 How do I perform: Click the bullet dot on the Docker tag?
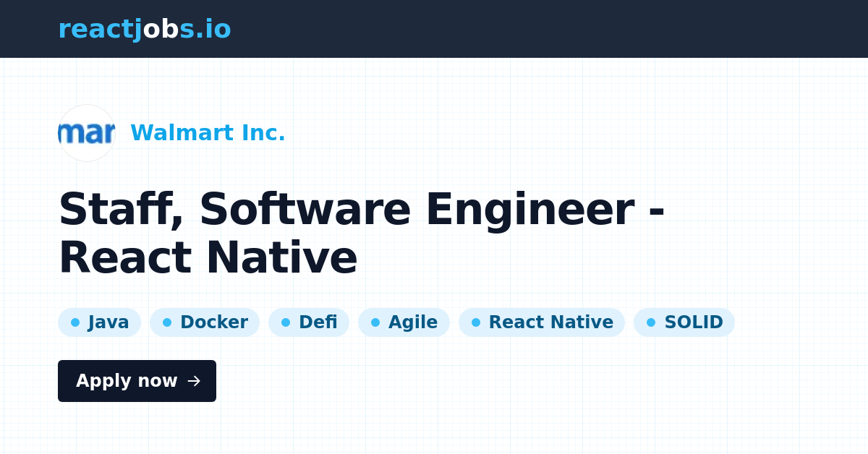(x=167, y=322)
